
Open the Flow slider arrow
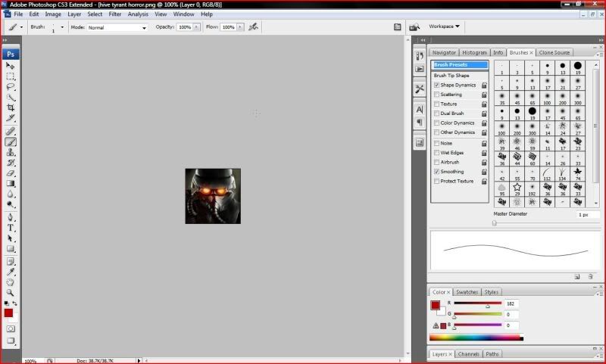coord(240,27)
